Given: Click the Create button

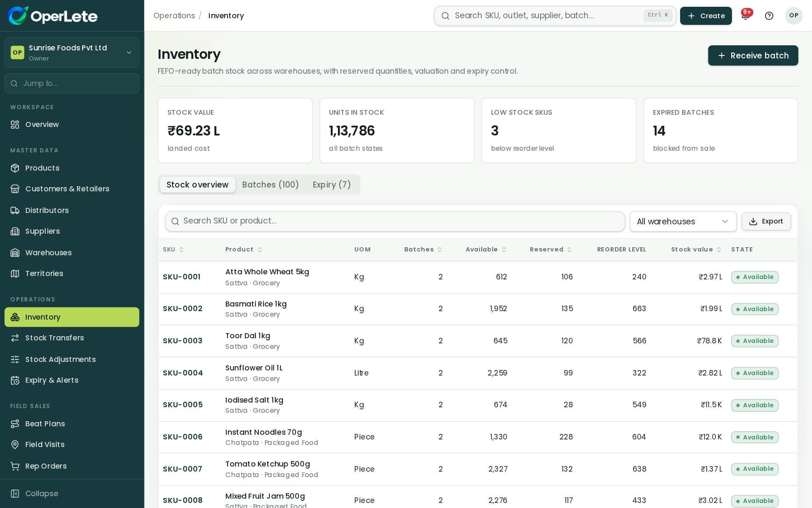Looking at the screenshot, I should 706,16.
